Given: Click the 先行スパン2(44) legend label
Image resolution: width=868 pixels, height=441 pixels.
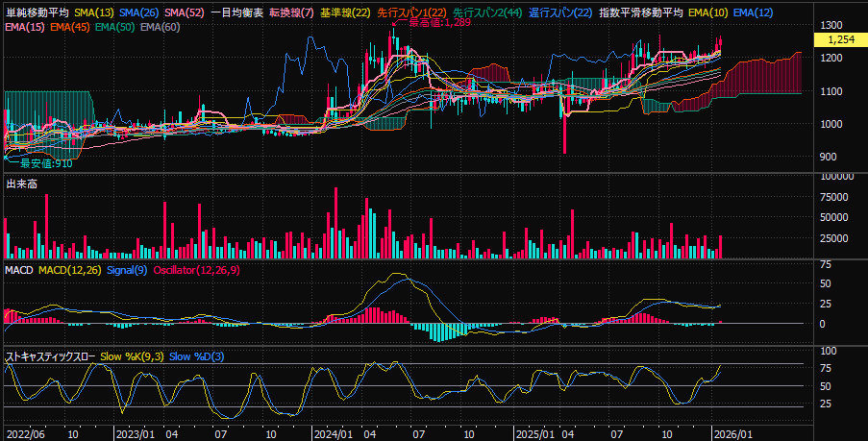Looking at the screenshot, I should 487,12.
